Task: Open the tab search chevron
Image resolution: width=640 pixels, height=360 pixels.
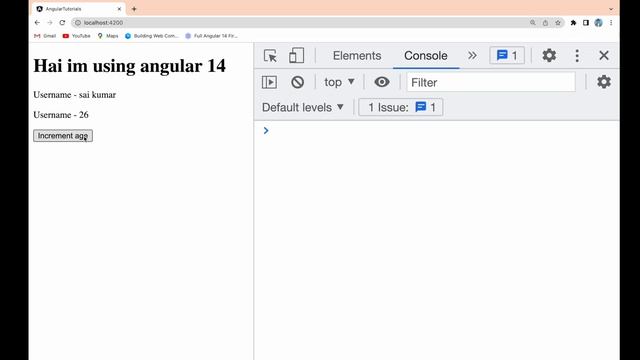Action: [611, 9]
